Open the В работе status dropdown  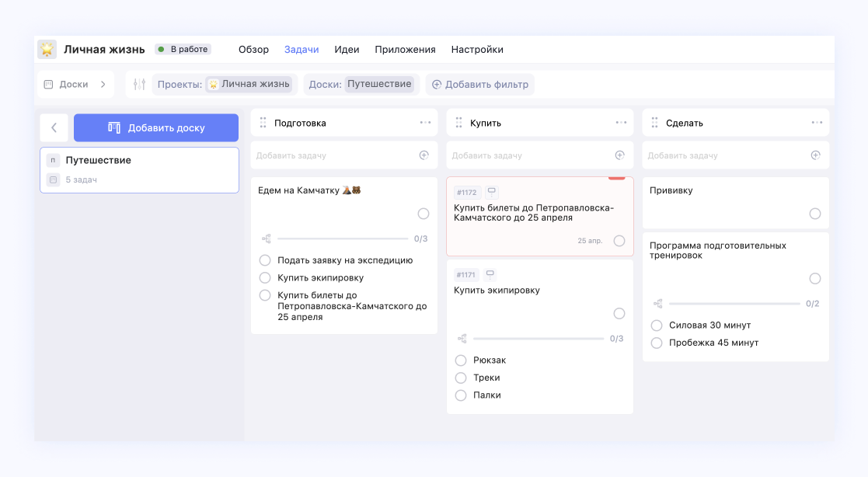click(x=183, y=50)
